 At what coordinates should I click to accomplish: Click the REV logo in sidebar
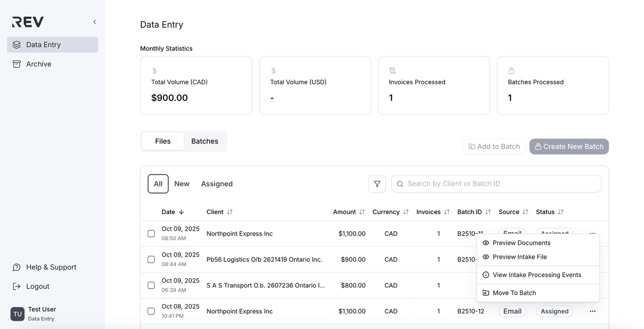[x=28, y=22]
